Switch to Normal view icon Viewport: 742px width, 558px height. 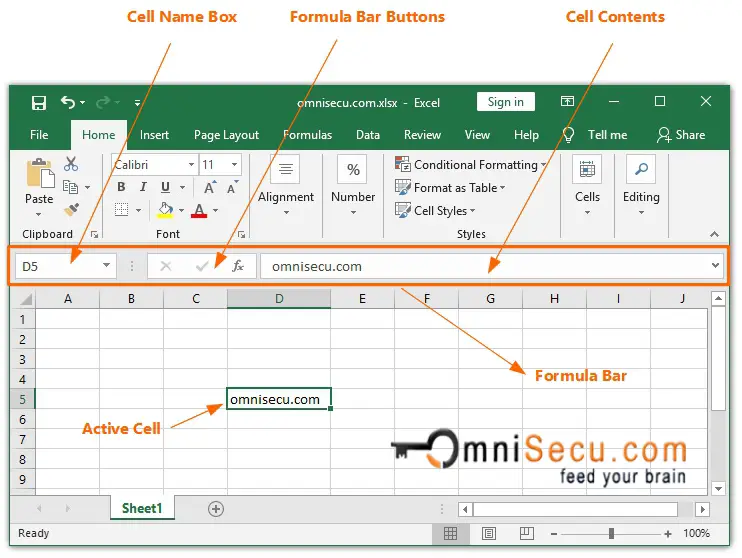450,534
